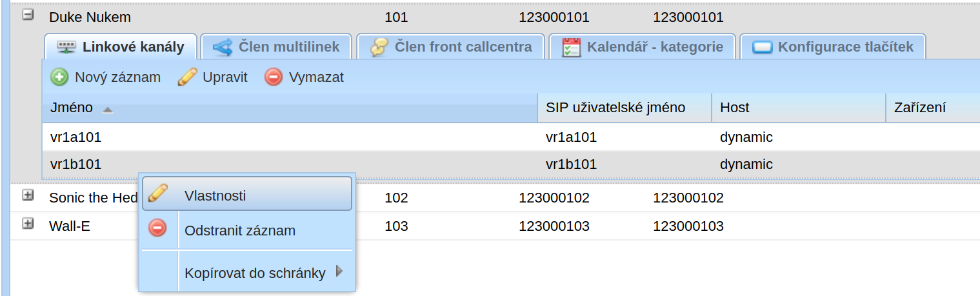Open the Člen multilinek tab

276,47
